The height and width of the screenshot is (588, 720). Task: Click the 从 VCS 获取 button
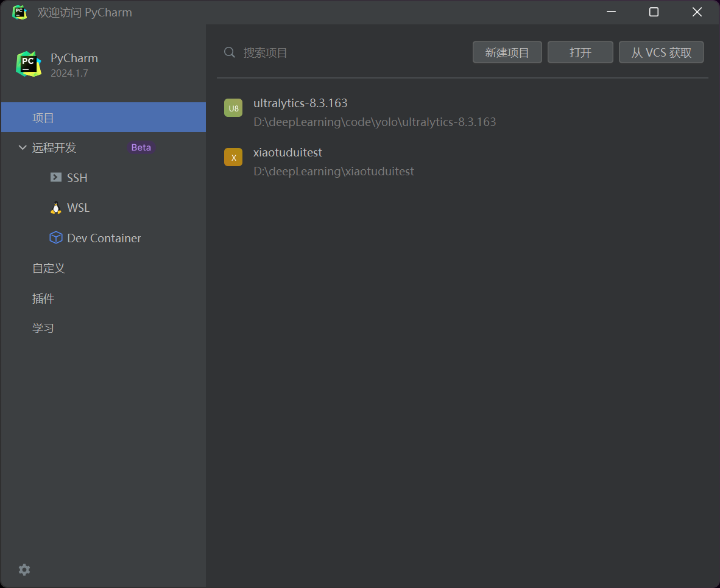(x=662, y=52)
